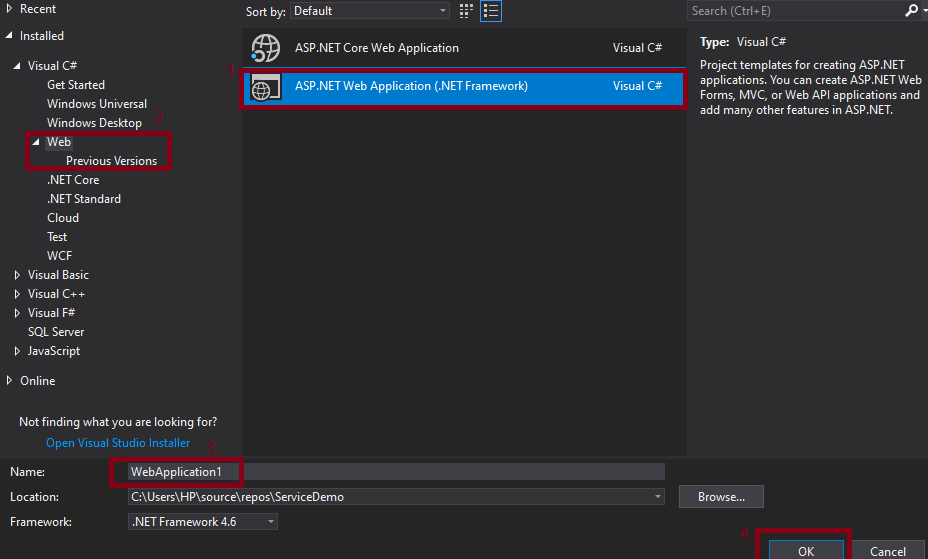
Task: Open Visual Studio Installer link
Action: point(118,443)
